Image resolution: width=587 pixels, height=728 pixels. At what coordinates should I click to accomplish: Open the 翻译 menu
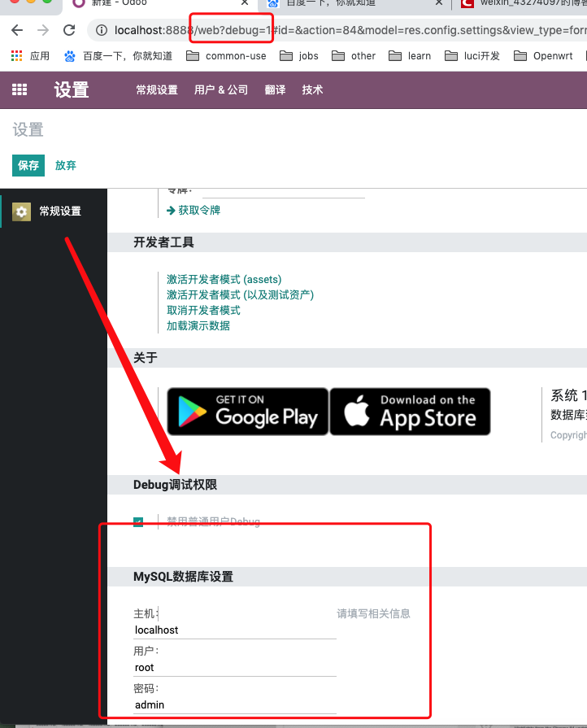point(275,90)
